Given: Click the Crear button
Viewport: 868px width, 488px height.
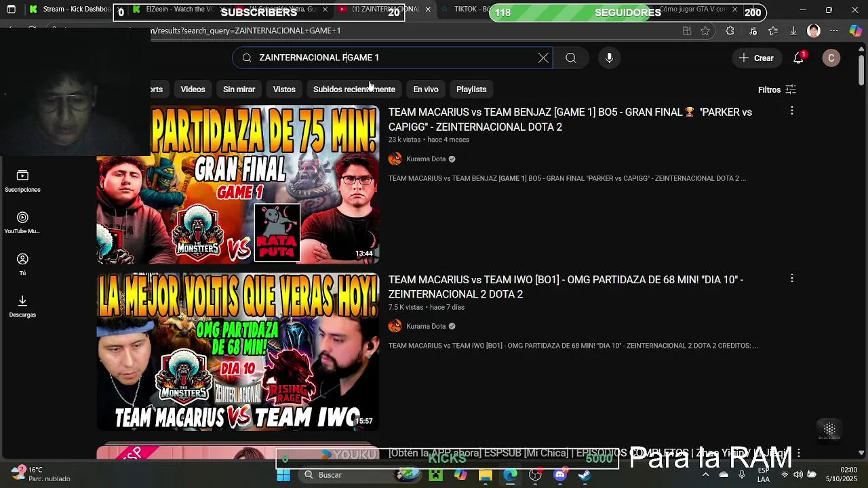Looking at the screenshot, I should (x=757, y=58).
